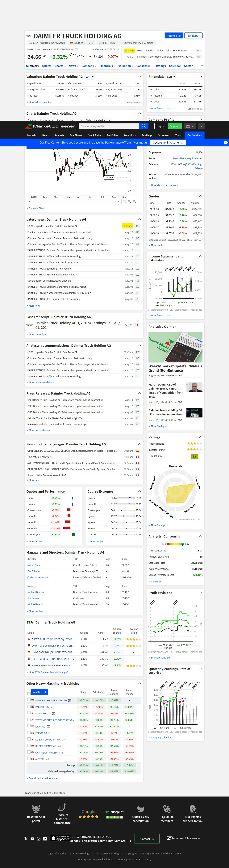Open the chart icon next to KNORR-BREMSE AG
Image resolution: width=229 pixels, height=868 pixels.
(x=59, y=746)
